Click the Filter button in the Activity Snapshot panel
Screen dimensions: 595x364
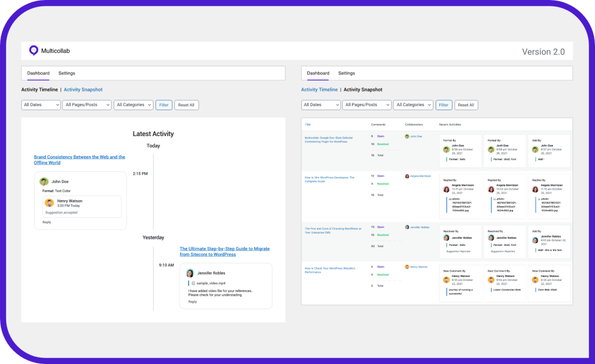(x=444, y=105)
